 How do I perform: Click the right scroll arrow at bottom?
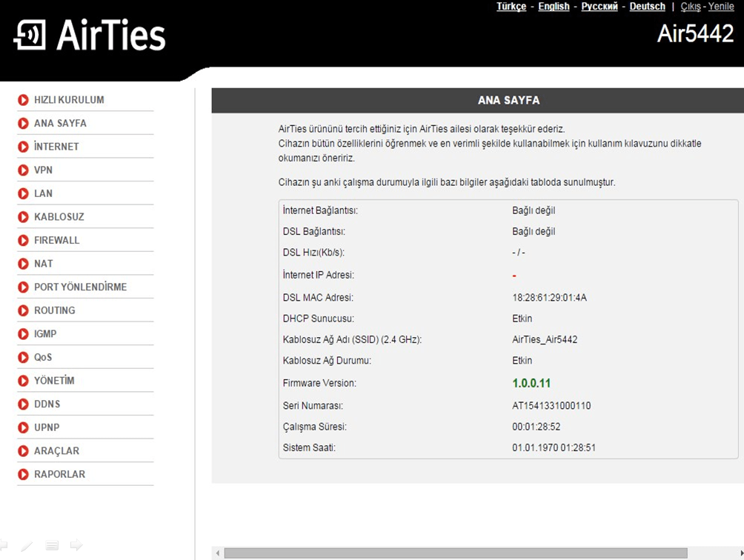(739, 553)
